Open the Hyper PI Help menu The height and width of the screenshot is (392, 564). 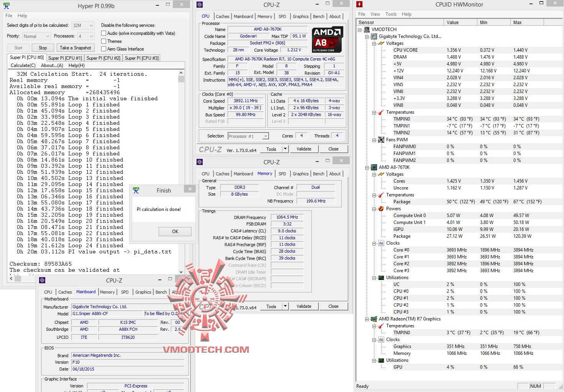[22, 16]
